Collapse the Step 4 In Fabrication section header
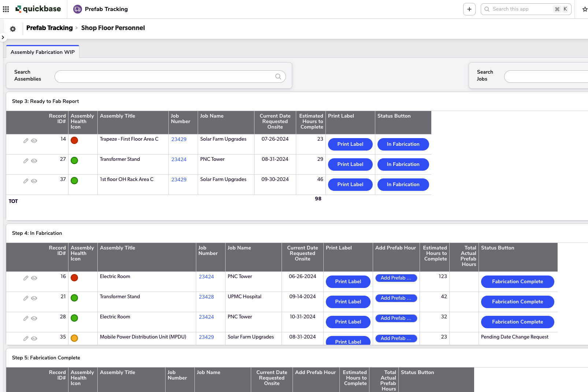 37,233
